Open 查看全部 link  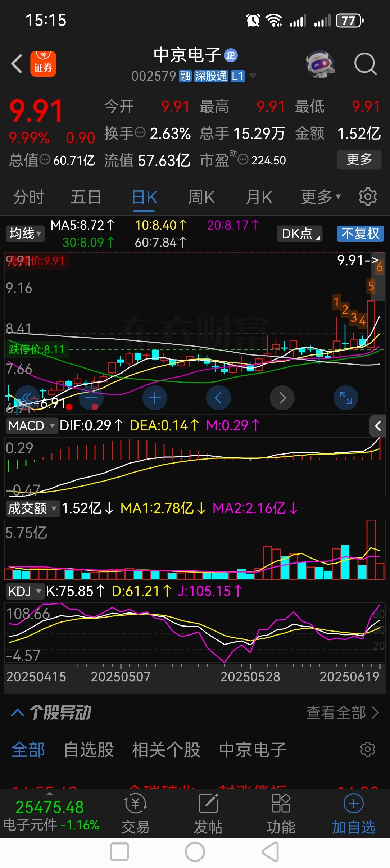pos(342,713)
